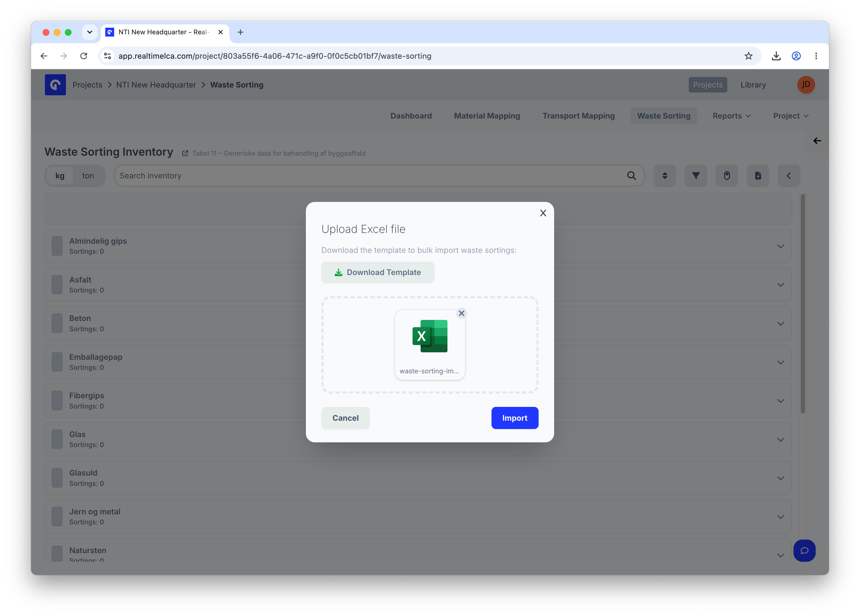Open the Tabel 11 generiske data link
The width and height of the screenshot is (860, 616).
click(279, 153)
